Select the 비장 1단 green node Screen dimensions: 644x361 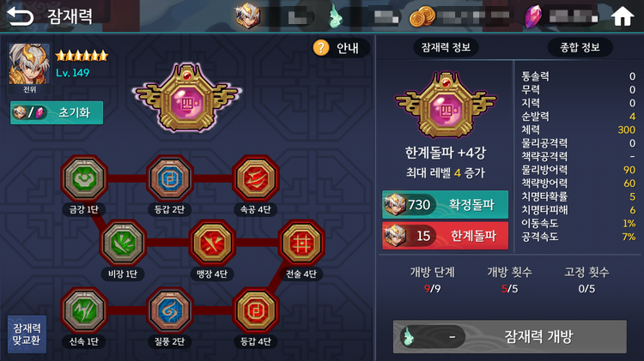[123, 244]
